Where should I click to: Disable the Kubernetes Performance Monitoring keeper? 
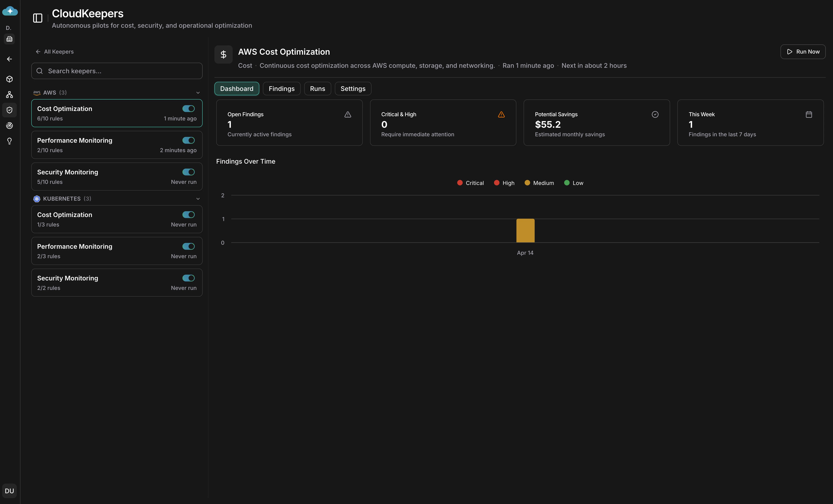click(188, 246)
